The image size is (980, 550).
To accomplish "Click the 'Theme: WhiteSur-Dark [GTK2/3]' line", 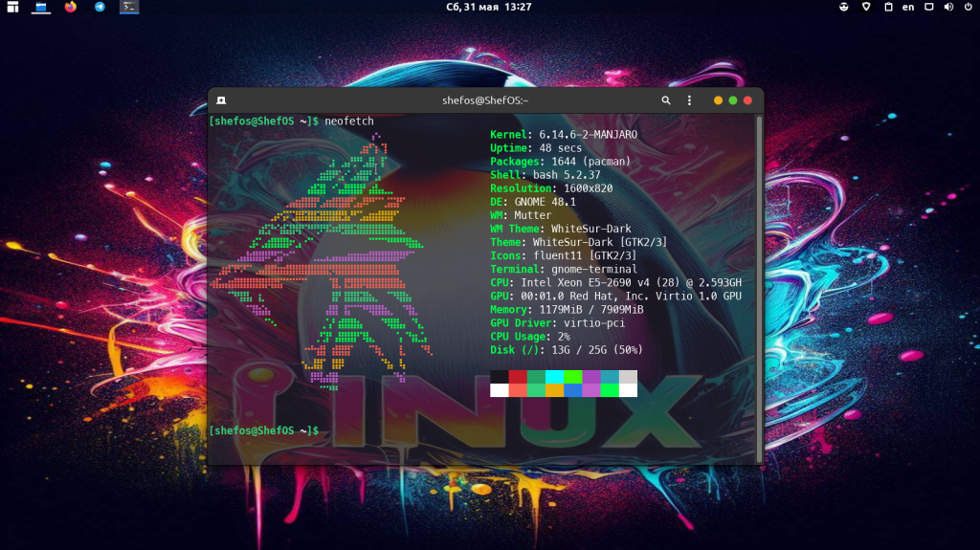I will click(579, 242).
